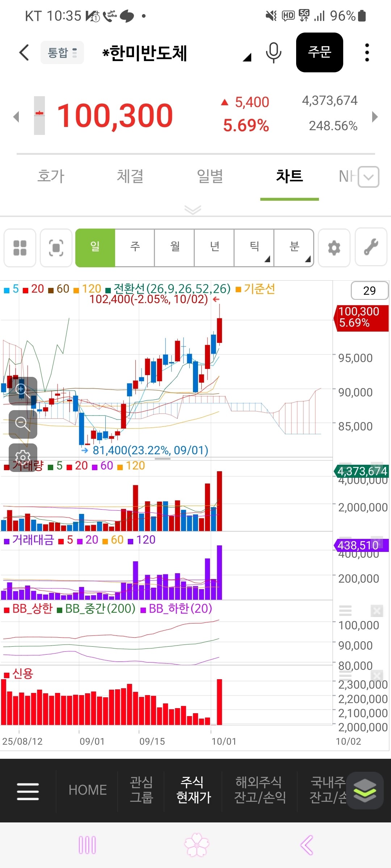Zoom in the chart with magnifier plus
This screenshot has width=391, height=868.
pyautogui.click(x=23, y=391)
